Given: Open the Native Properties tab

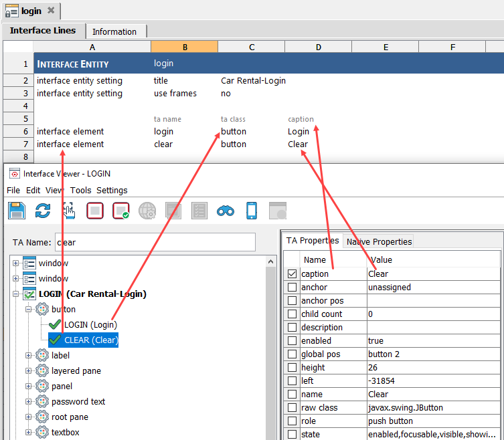Looking at the screenshot, I should (x=379, y=241).
